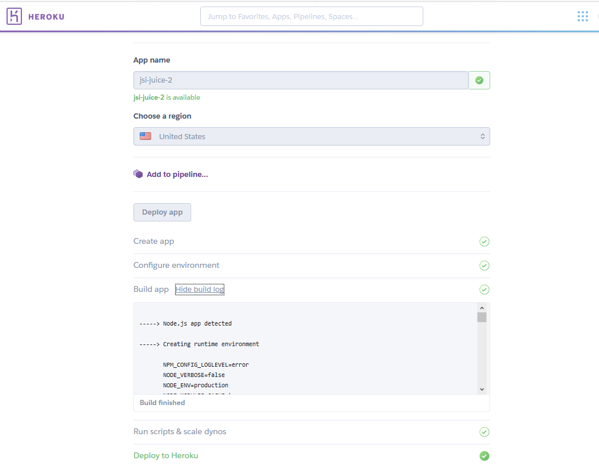This screenshot has width=599, height=467.
Task: Focus the Jump to Favorites search field
Action: tap(311, 16)
